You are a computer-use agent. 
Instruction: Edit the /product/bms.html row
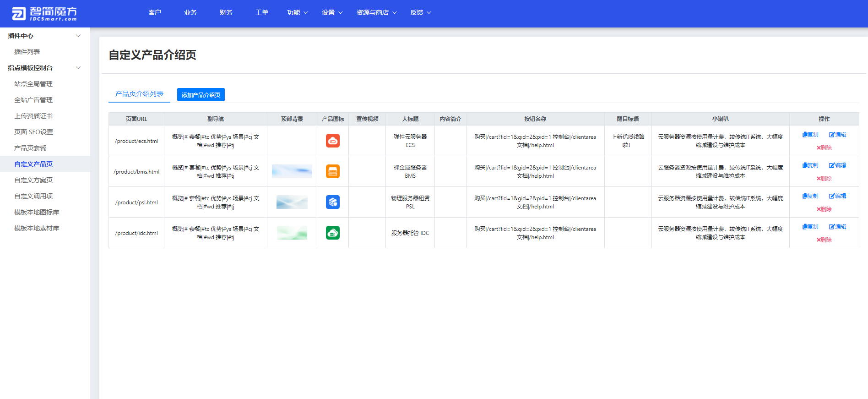click(837, 165)
